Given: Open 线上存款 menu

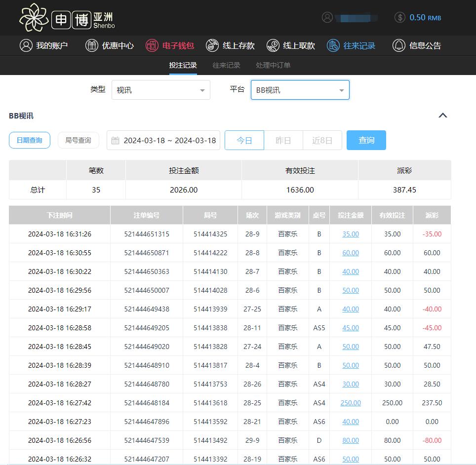Looking at the screenshot, I should pyautogui.click(x=230, y=45).
